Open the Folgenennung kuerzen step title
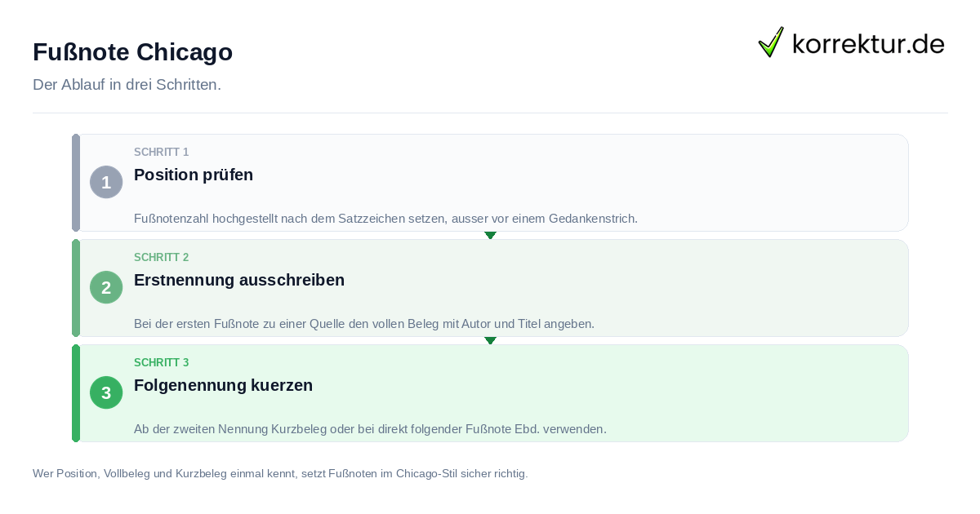 [x=223, y=385]
